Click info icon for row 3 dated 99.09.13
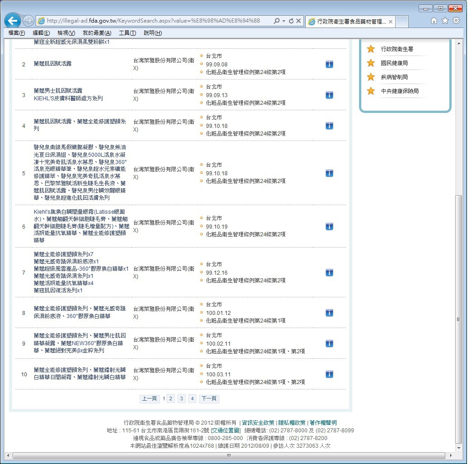Image resolution: width=476 pixels, height=464 pixels. pos(329,95)
